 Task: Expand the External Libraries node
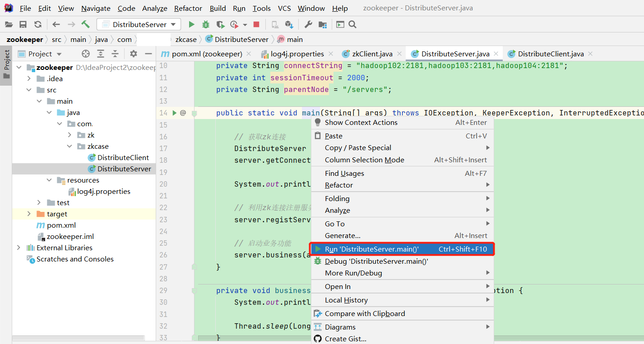(19, 248)
